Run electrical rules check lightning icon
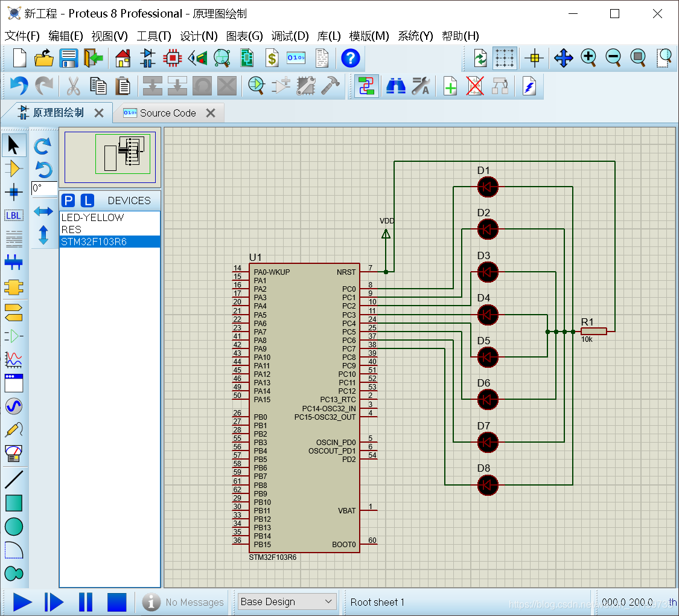Viewport: 679px width, 616px height. (x=529, y=86)
